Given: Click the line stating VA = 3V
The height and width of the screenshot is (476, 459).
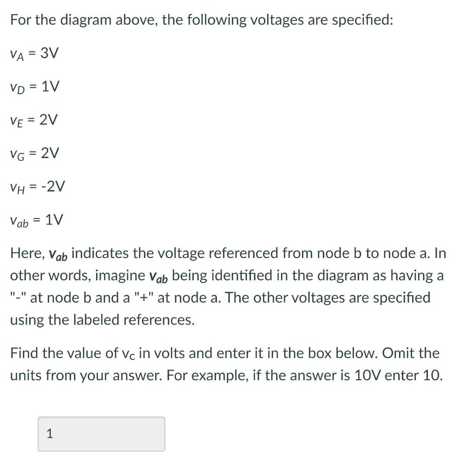Looking at the screenshot, I should click(x=33, y=53).
